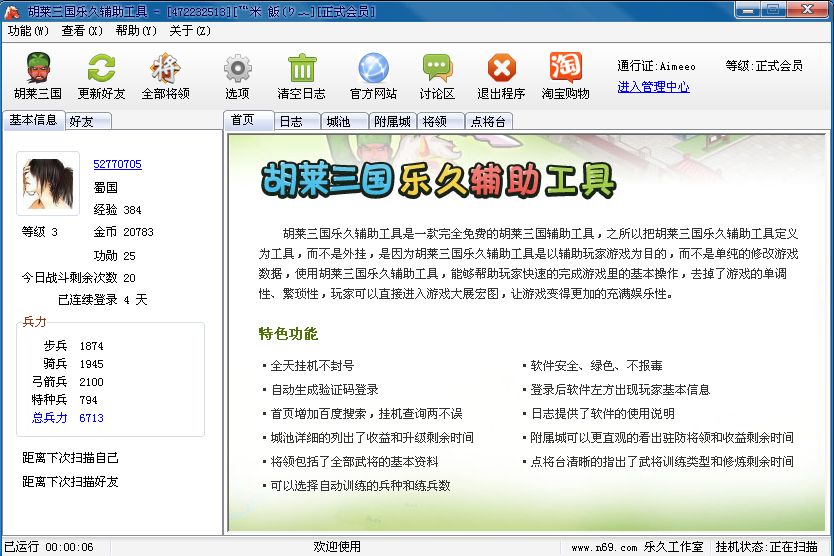Open the 帮助(Y) menu
834x556 pixels.
(136, 31)
